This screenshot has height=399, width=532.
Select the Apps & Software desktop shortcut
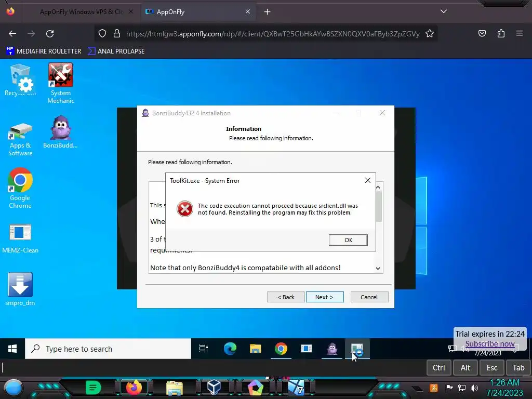pos(20,139)
